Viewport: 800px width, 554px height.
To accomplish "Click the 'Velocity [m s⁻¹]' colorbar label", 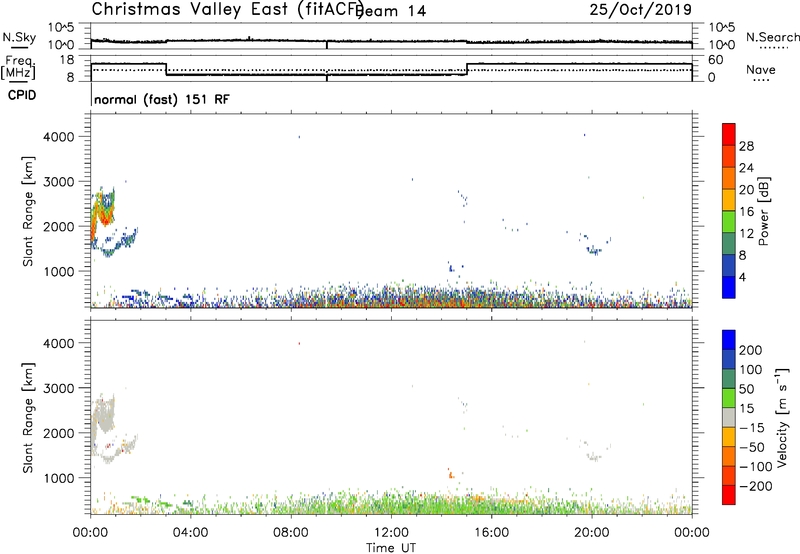I will [x=782, y=417].
